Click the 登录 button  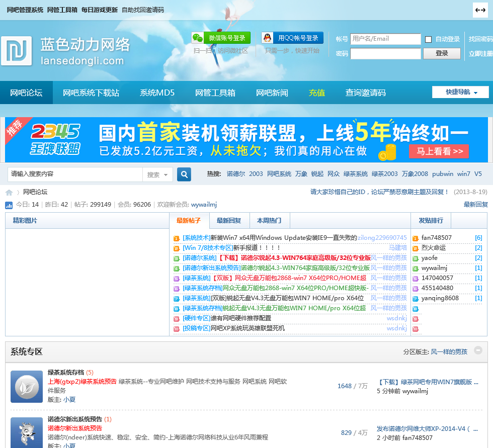(442, 53)
